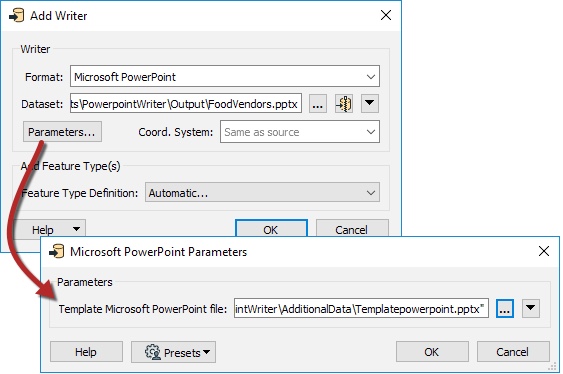
Task: Click the Parameters... button
Action: click(x=62, y=132)
